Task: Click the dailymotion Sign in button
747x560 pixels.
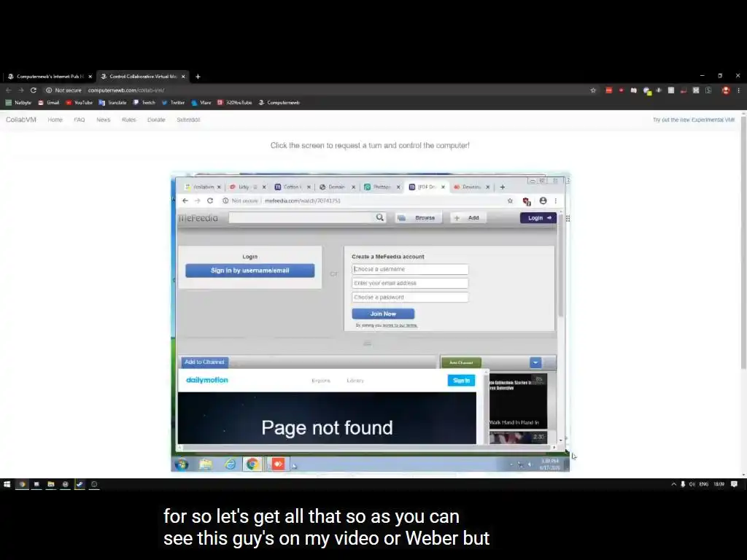Action: [x=461, y=380]
